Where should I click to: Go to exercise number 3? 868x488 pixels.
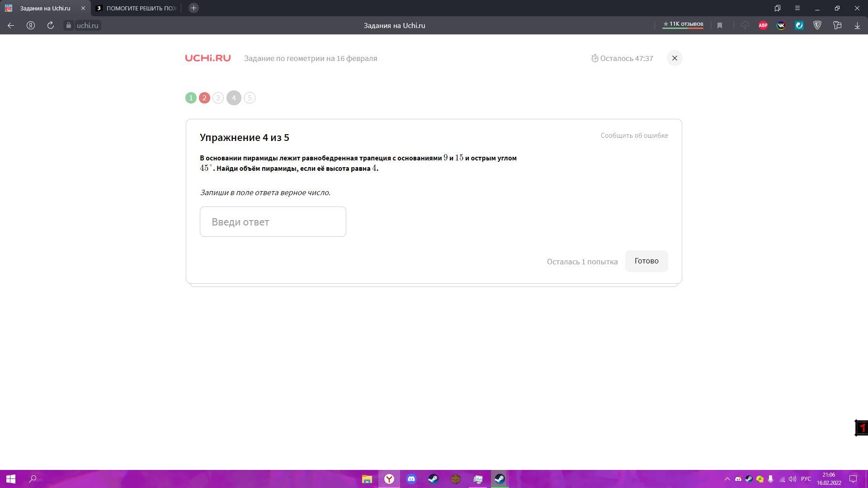(218, 98)
